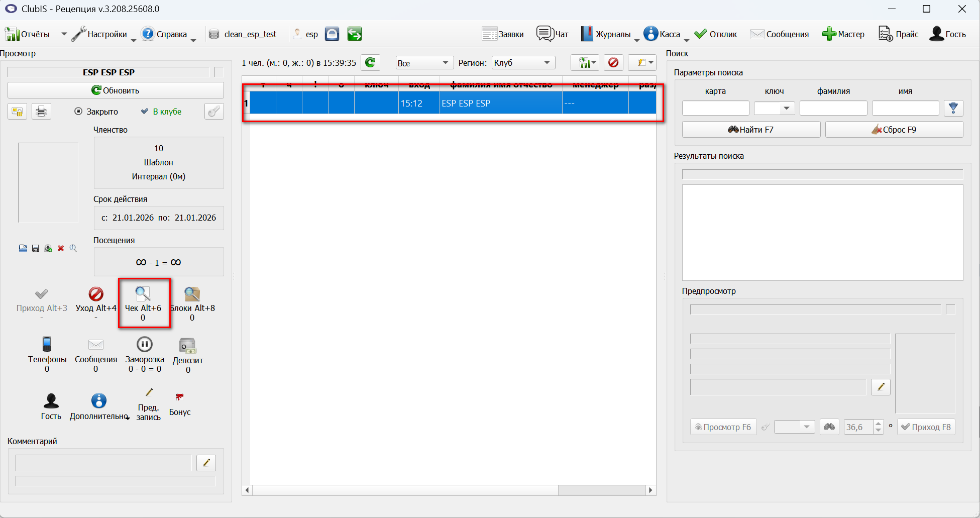Open the Заморозка pause icon
The width and height of the screenshot is (980, 518).
[x=145, y=344]
